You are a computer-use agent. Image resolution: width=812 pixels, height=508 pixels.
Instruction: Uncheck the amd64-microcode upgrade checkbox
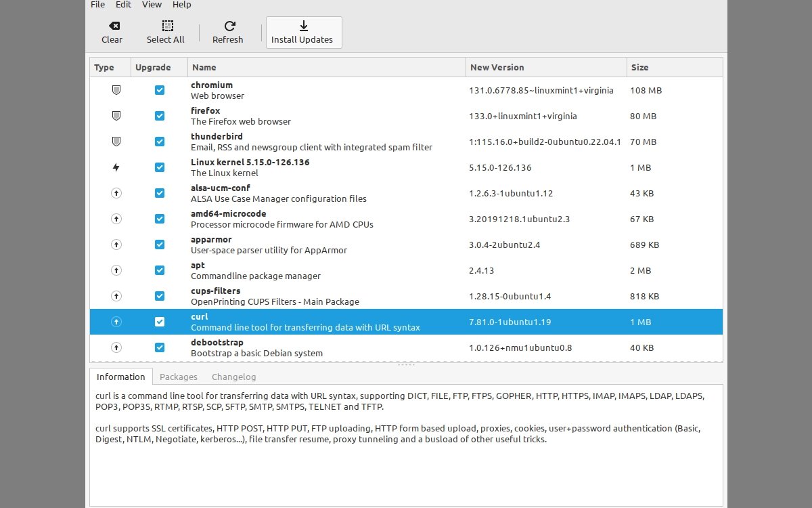(x=160, y=219)
